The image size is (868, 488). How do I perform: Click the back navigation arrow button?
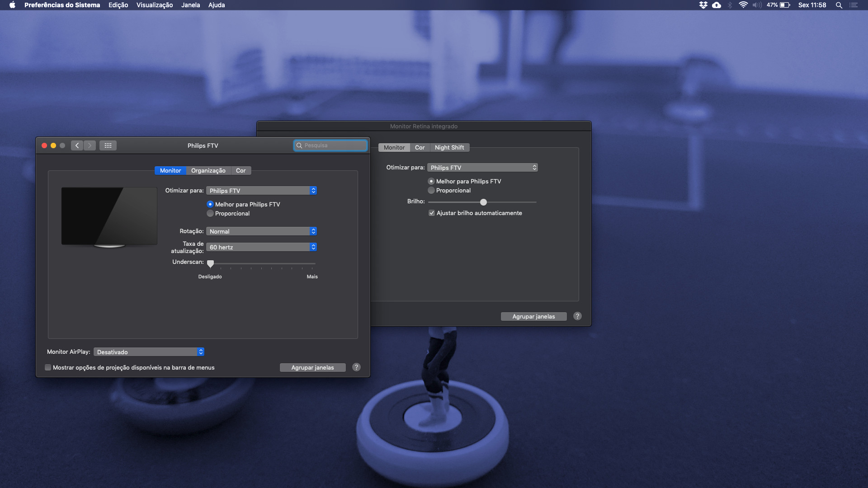pos(77,145)
